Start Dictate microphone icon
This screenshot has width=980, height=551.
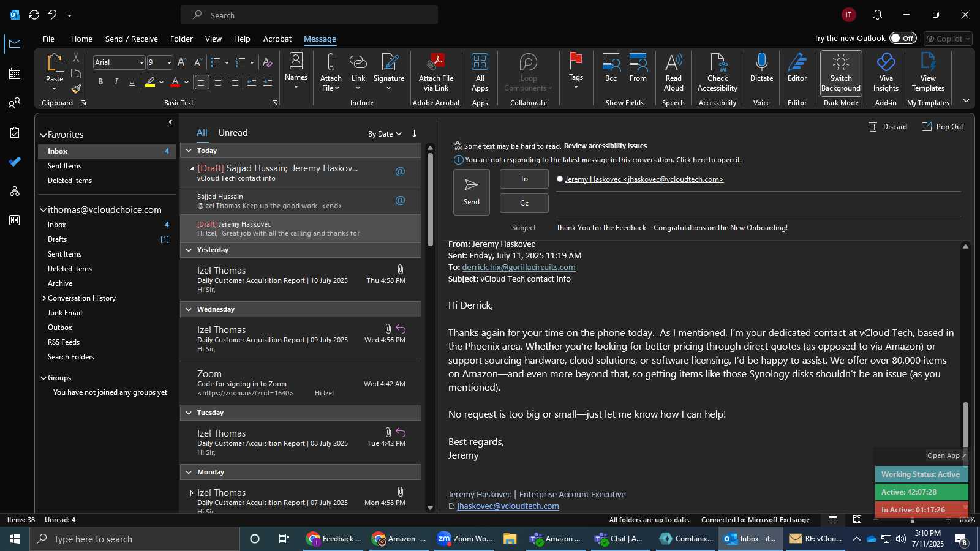761,62
